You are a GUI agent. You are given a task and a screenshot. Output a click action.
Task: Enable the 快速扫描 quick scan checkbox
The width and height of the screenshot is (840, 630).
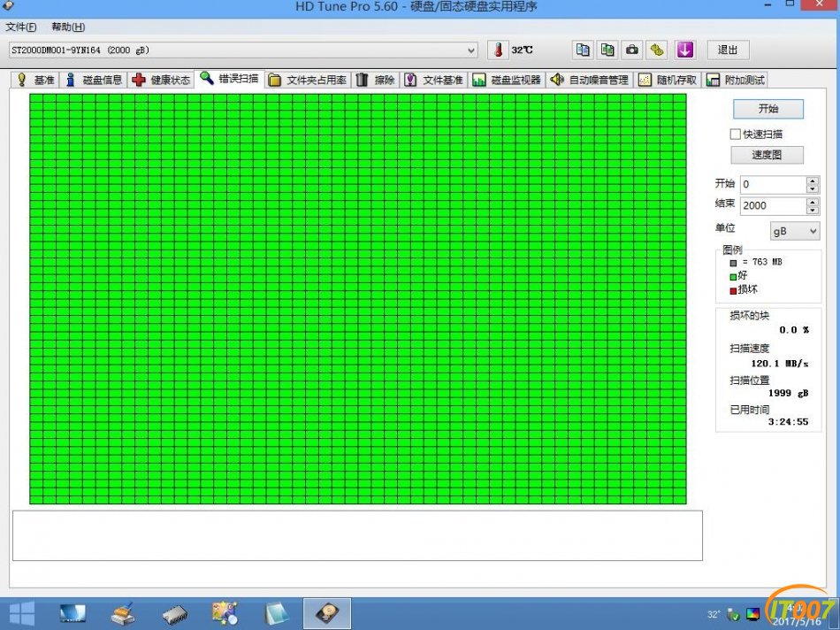coord(735,134)
